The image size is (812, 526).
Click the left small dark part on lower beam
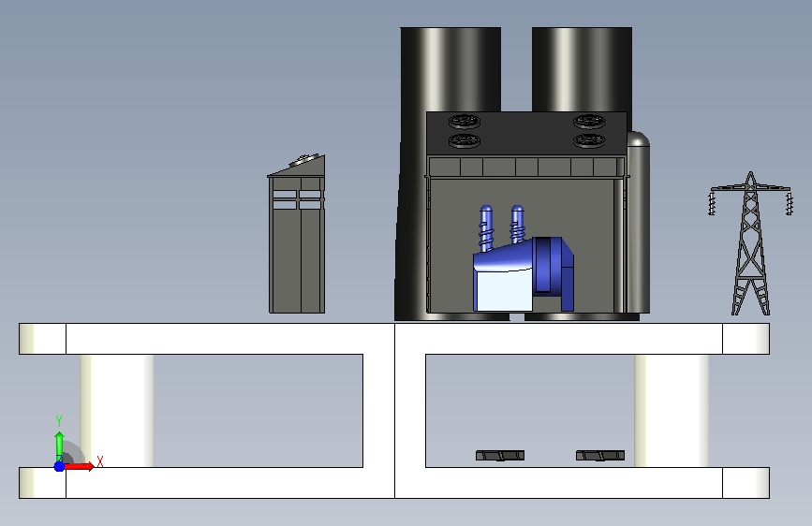click(x=500, y=455)
